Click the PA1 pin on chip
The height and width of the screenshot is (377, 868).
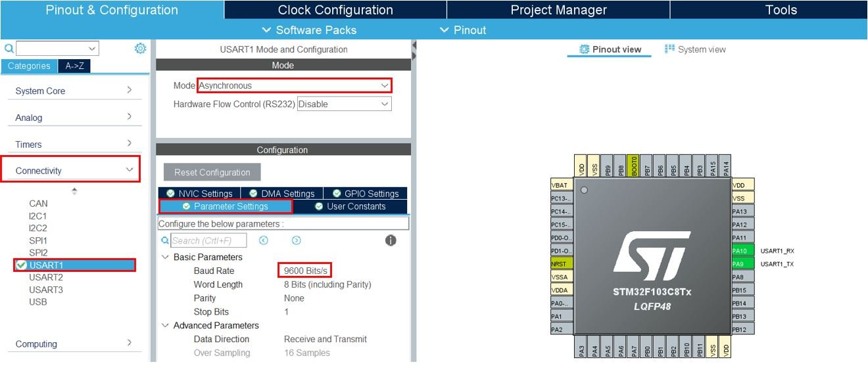pyautogui.click(x=561, y=317)
